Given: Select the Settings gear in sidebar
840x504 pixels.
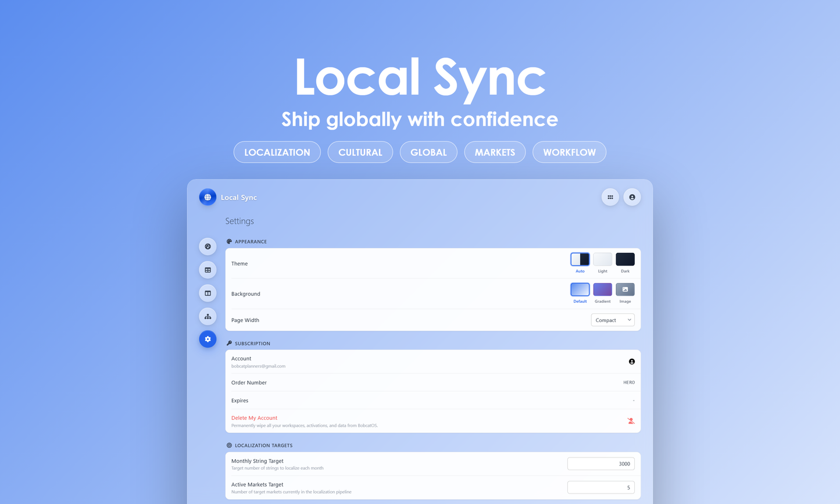Looking at the screenshot, I should click(x=208, y=339).
